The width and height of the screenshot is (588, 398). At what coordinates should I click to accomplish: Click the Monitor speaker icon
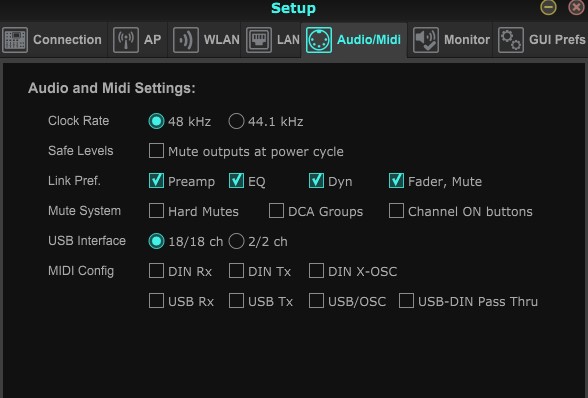[426, 40]
